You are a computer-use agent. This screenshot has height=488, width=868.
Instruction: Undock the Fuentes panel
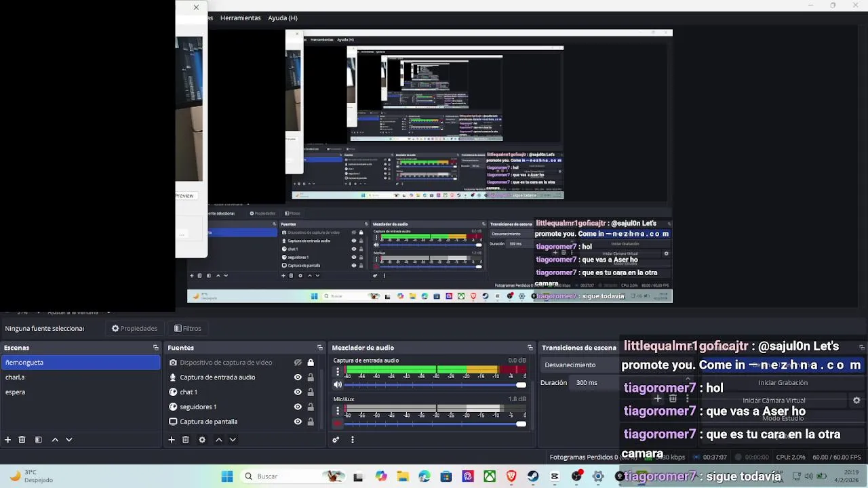pyautogui.click(x=320, y=348)
